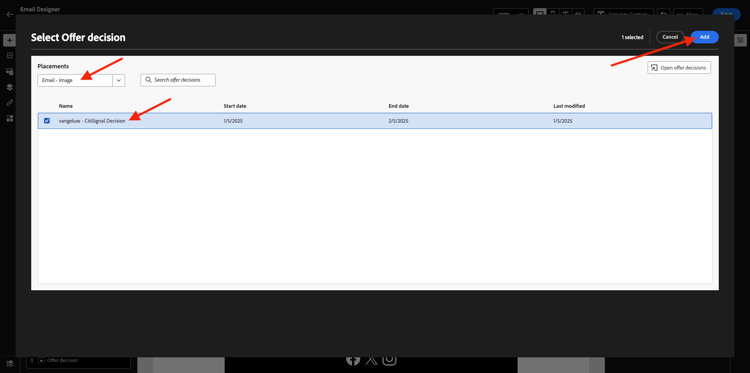The height and width of the screenshot is (373, 750).
Task: Uncheck the vangeluw - CitiSignal Decision checkbox
Action: click(x=47, y=121)
